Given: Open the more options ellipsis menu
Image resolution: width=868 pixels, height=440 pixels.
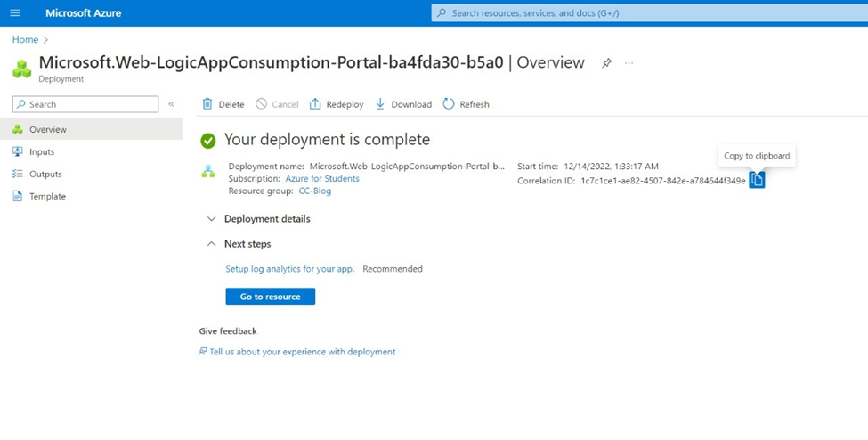Looking at the screenshot, I should click(629, 63).
